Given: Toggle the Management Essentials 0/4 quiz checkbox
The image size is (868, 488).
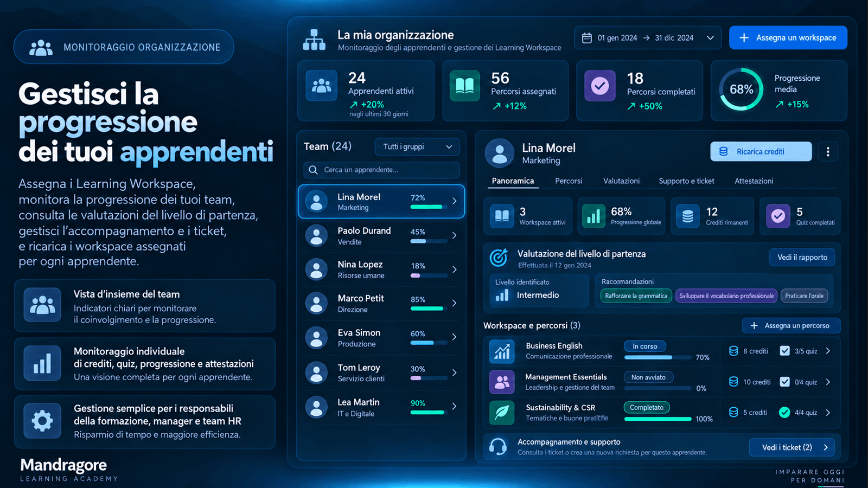Looking at the screenshot, I should 784,382.
